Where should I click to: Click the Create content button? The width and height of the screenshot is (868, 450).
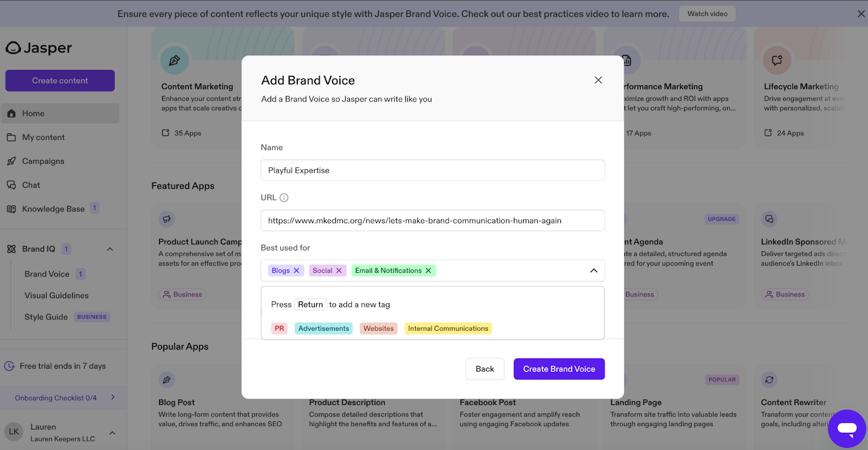click(x=60, y=81)
